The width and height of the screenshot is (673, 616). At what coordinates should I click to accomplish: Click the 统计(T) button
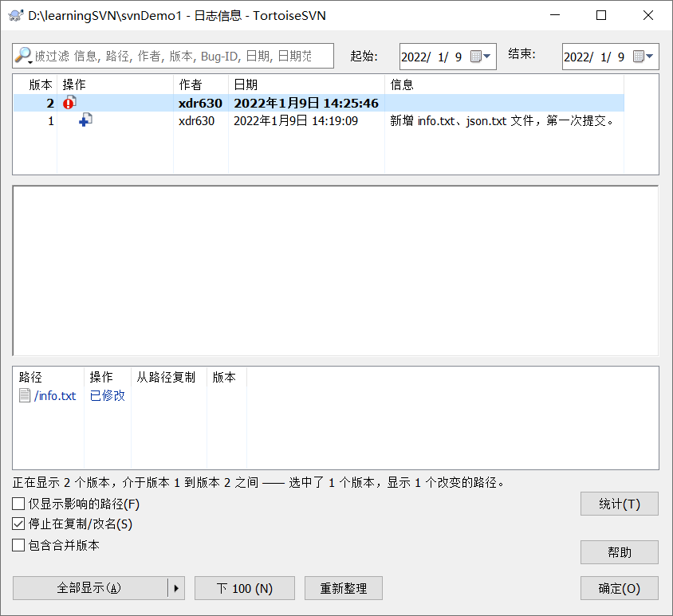pyautogui.click(x=620, y=504)
